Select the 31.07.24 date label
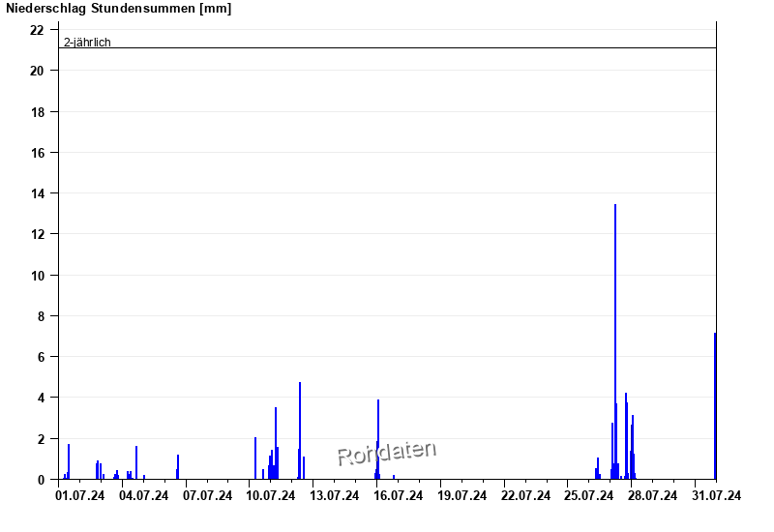Screen dimensions: 774x532 (x=717, y=496)
